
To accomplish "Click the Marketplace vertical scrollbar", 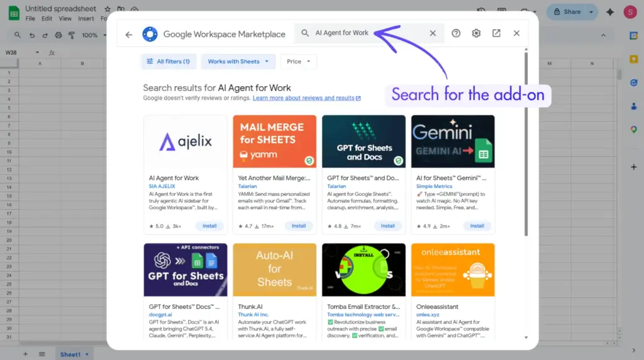I will coord(526,144).
